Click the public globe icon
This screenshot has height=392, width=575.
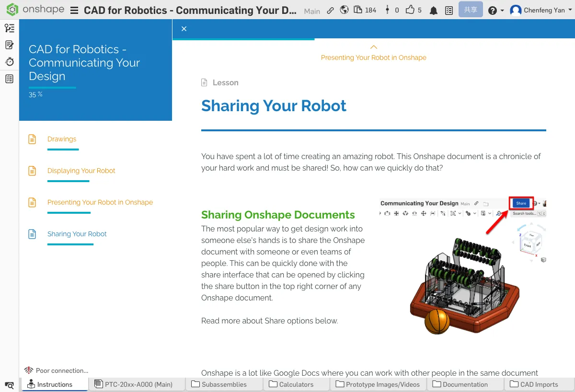click(x=344, y=10)
